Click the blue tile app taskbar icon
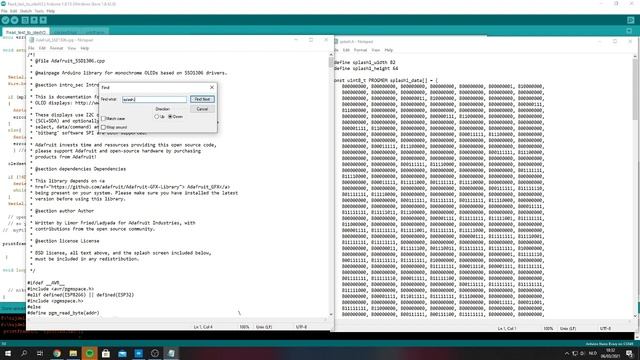The height and width of the screenshot is (360, 640). 138,353
